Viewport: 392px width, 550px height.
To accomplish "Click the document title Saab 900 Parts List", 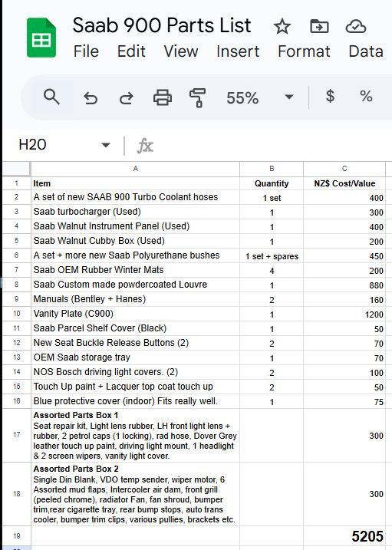I will tap(162, 25).
